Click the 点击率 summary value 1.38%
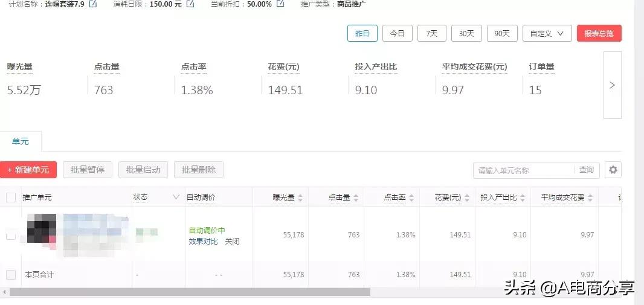644x305 pixels. point(197,91)
